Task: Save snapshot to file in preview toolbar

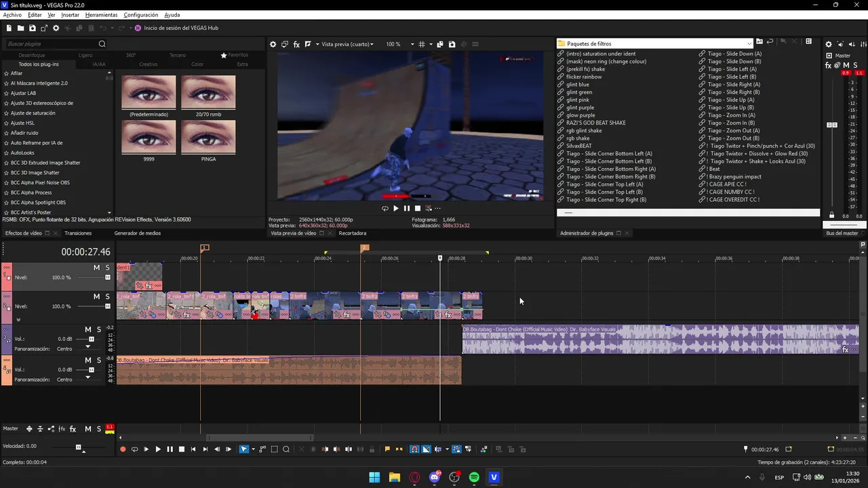Action: 452,44
